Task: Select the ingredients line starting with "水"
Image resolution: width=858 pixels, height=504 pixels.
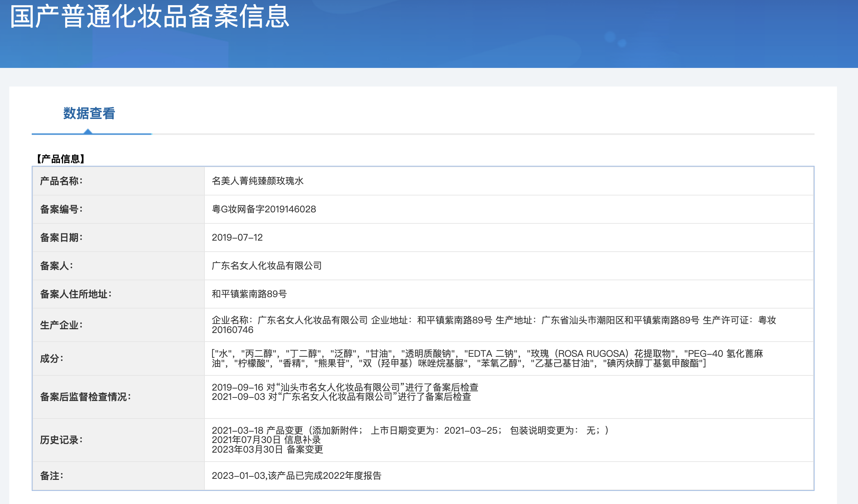Action: click(x=487, y=354)
